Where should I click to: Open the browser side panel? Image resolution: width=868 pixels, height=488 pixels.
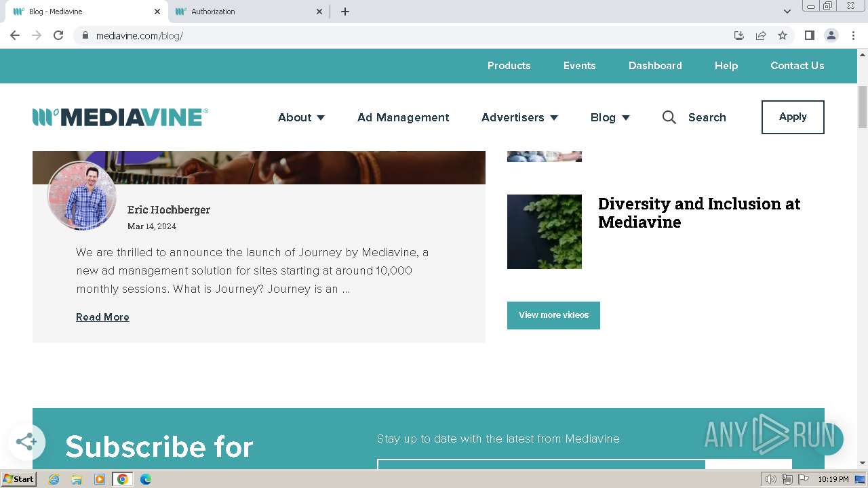click(x=809, y=35)
